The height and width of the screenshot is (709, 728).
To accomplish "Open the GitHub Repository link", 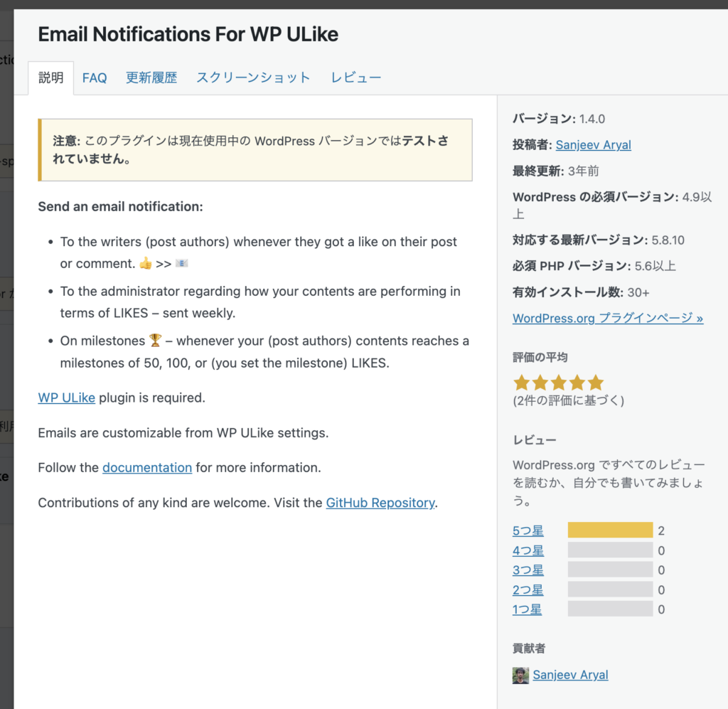I will tap(380, 503).
